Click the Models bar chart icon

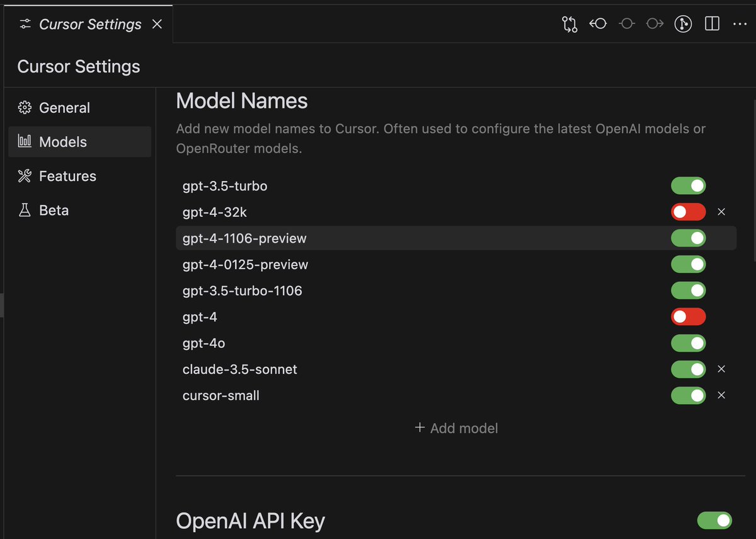(x=25, y=142)
